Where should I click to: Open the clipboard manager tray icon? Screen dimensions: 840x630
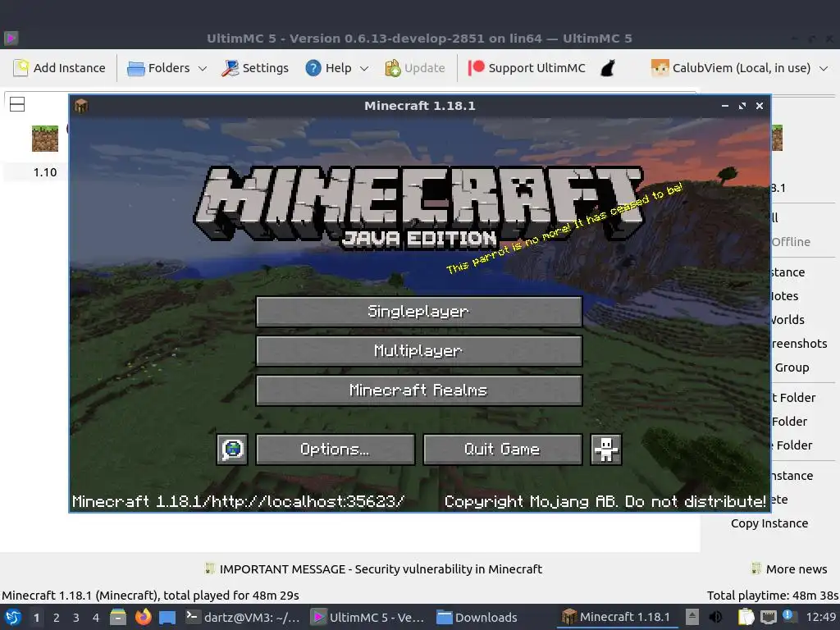(746, 617)
